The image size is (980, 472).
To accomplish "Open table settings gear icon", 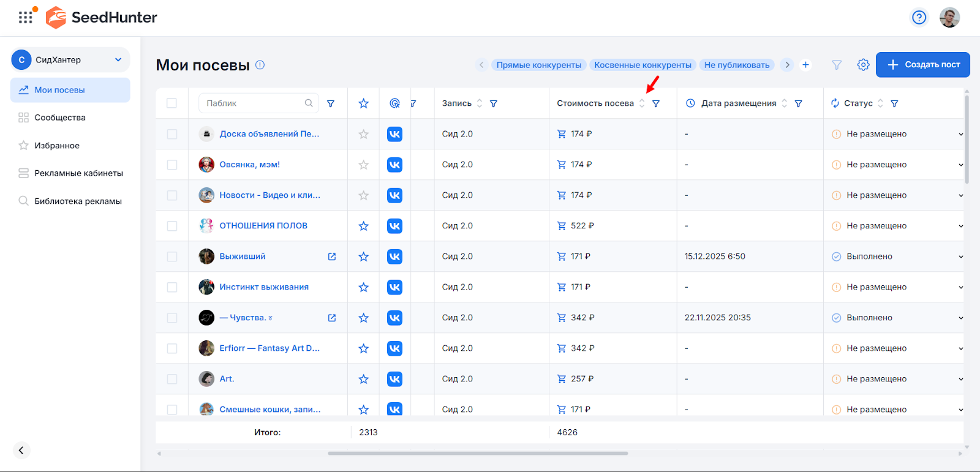I will [863, 65].
